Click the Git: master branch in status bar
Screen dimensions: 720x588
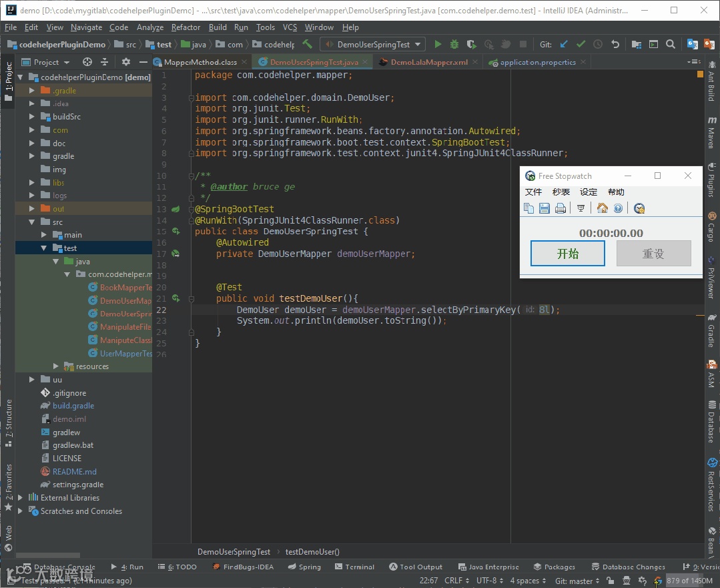pyautogui.click(x=573, y=581)
